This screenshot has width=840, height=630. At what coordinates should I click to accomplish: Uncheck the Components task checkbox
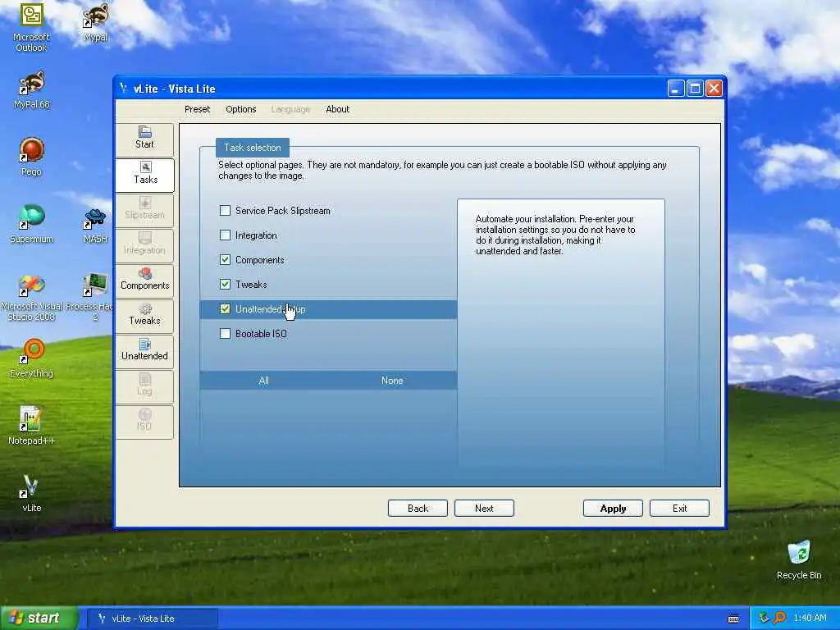[225, 260]
